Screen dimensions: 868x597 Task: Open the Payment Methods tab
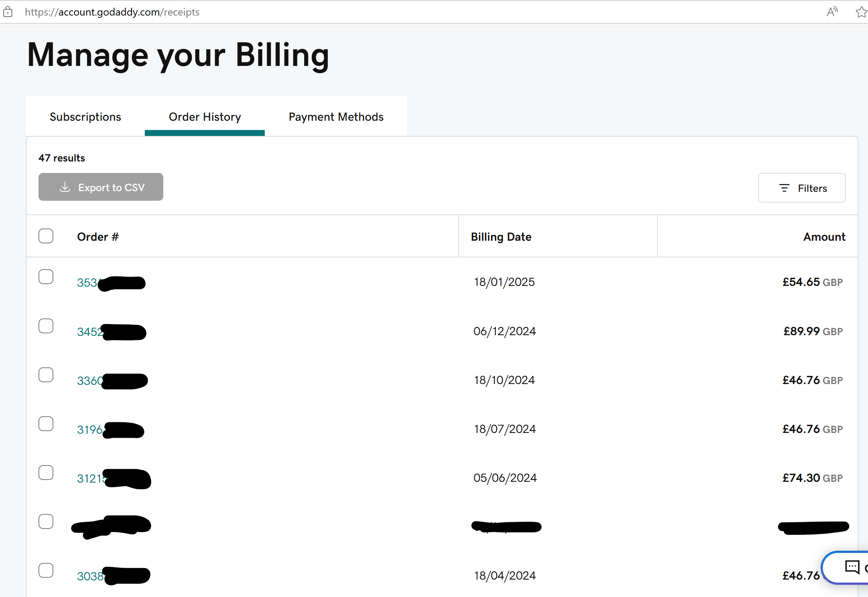(336, 117)
